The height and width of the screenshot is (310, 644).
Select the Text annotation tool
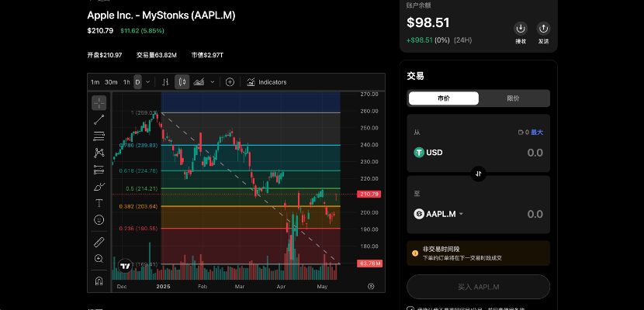pyautogui.click(x=99, y=203)
